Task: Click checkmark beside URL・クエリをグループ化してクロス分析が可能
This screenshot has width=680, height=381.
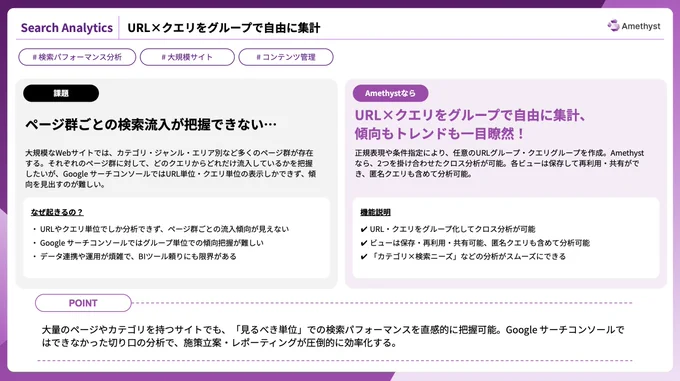Action: point(364,229)
